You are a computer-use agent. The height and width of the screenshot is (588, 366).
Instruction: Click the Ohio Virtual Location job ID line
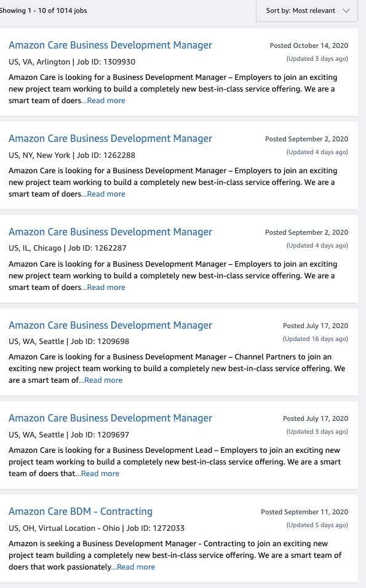[x=97, y=528]
